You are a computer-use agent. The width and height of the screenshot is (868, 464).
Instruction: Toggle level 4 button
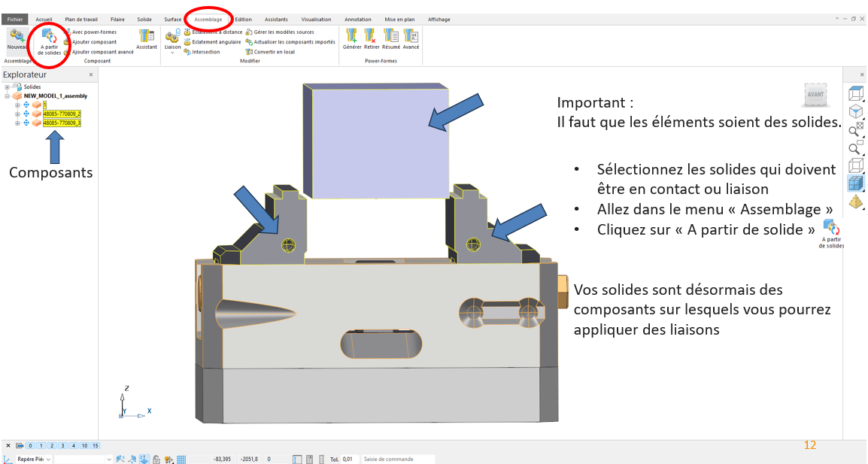73,445
